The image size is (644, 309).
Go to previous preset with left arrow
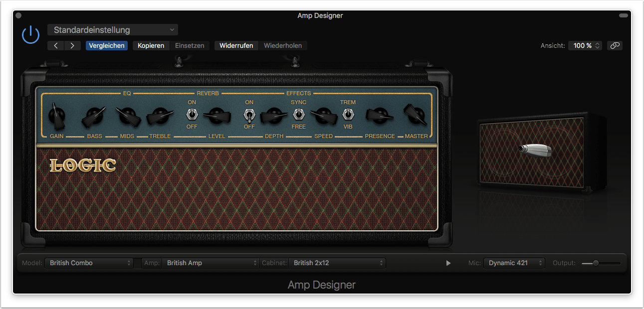point(56,45)
